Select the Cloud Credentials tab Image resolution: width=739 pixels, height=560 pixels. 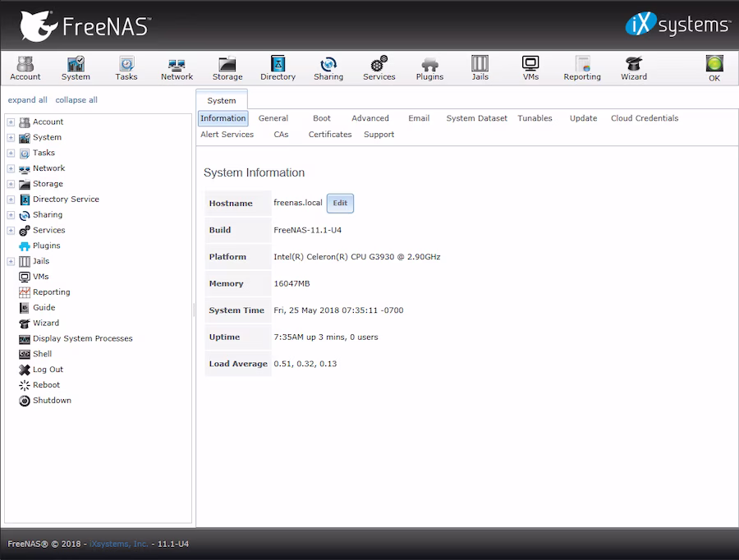[x=645, y=118]
